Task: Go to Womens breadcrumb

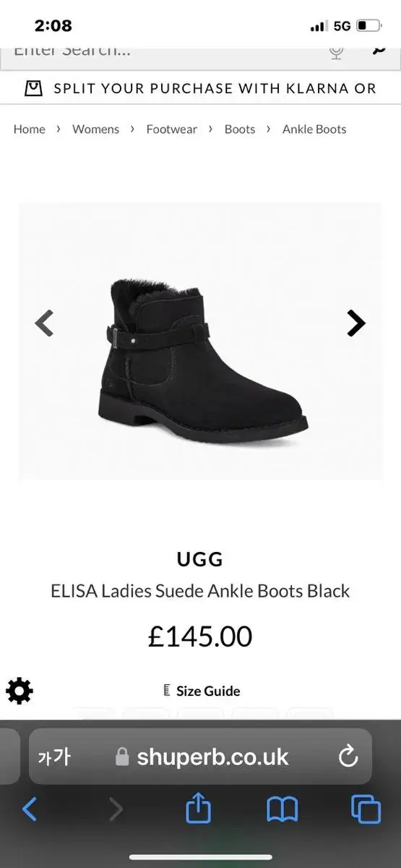Action: pos(95,129)
